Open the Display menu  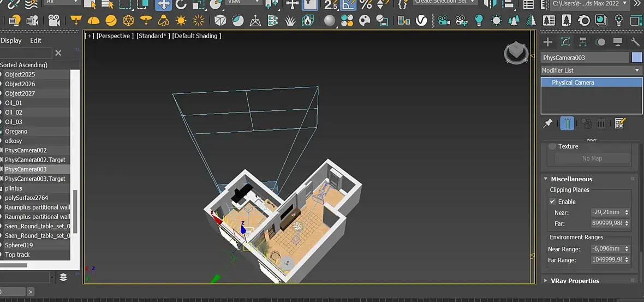point(11,40)
